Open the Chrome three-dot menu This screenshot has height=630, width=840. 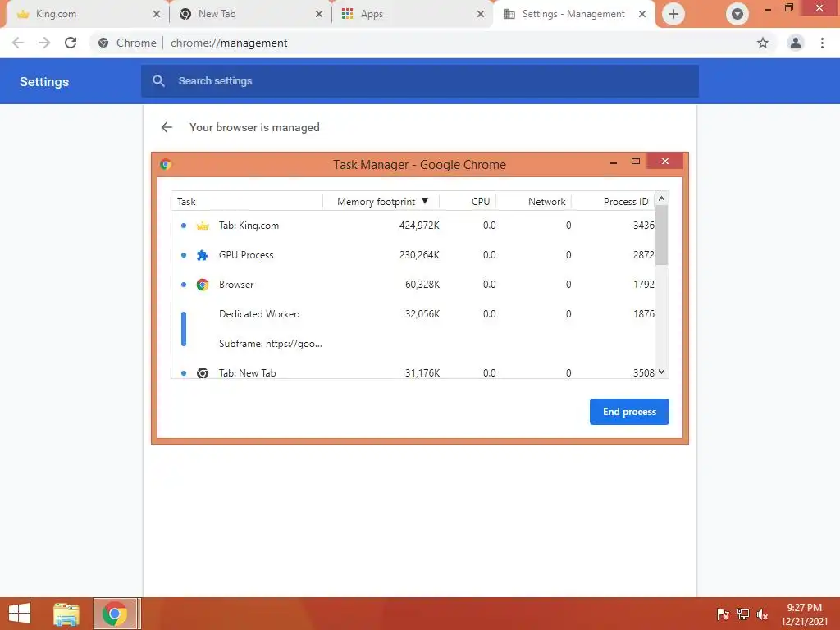(x=822, y=43)
